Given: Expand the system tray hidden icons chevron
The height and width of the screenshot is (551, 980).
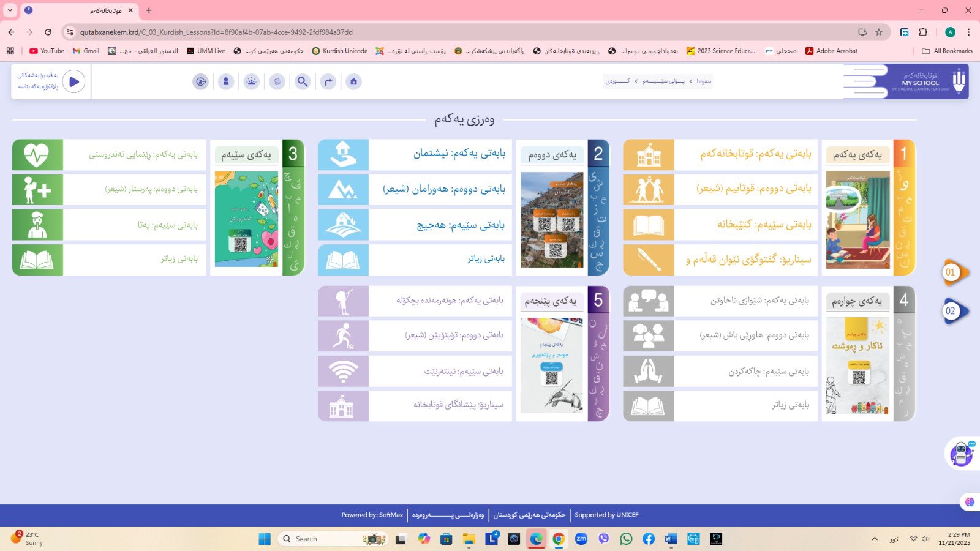Looking at the screenshot, I should [x=874, y=539].
